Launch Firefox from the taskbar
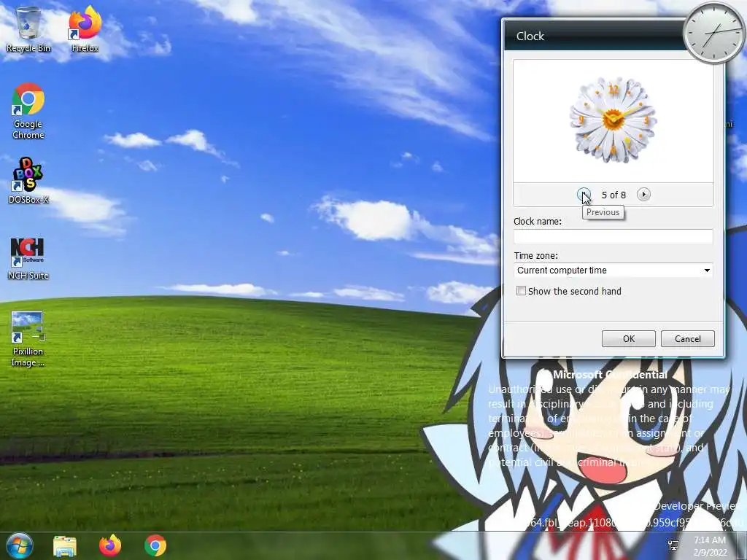Screen dimensions: 747x560 (110, 545)
